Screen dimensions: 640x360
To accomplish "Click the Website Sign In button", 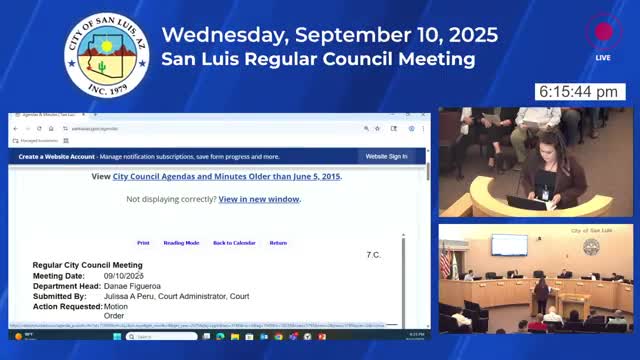I will pos(386,156).
